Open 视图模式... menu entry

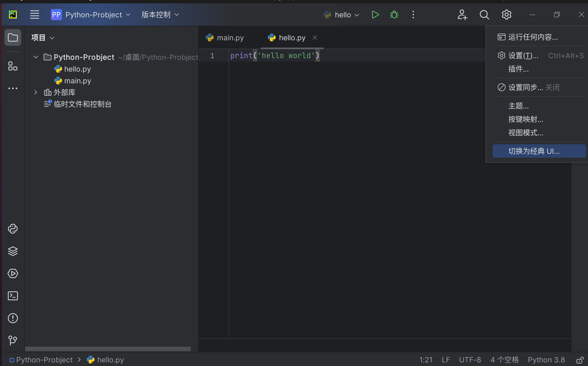539,133
